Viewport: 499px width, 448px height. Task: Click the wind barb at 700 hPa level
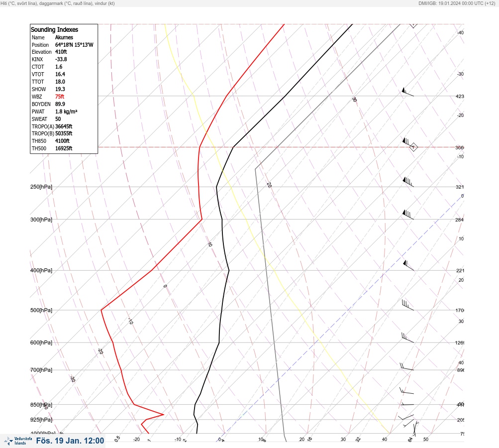coord(406,366)
